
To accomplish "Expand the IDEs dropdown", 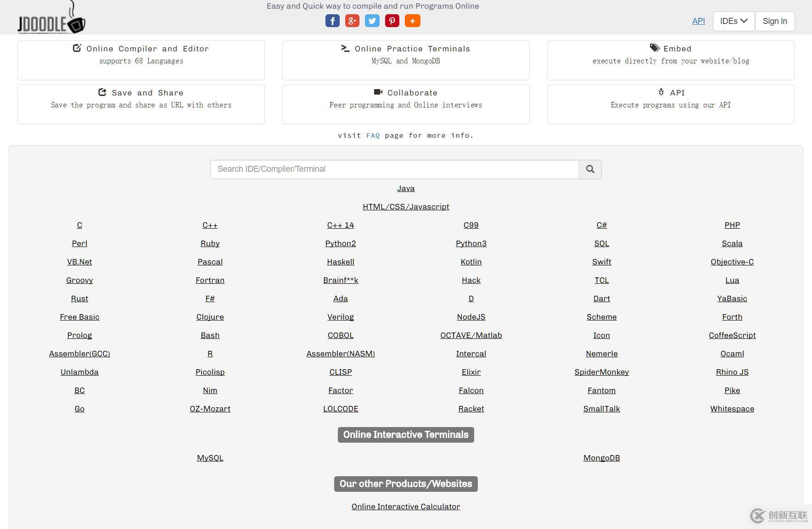I will click(x=734, y=21).
